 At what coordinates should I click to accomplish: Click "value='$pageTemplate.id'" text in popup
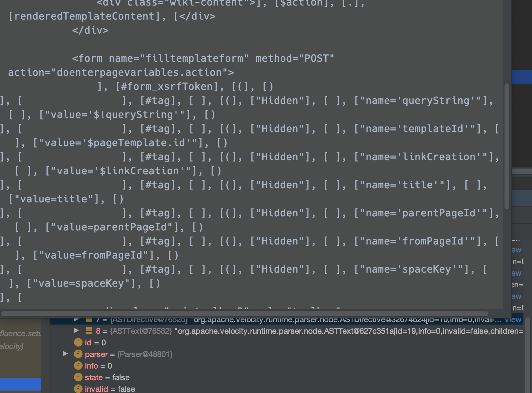pos(118,143)
